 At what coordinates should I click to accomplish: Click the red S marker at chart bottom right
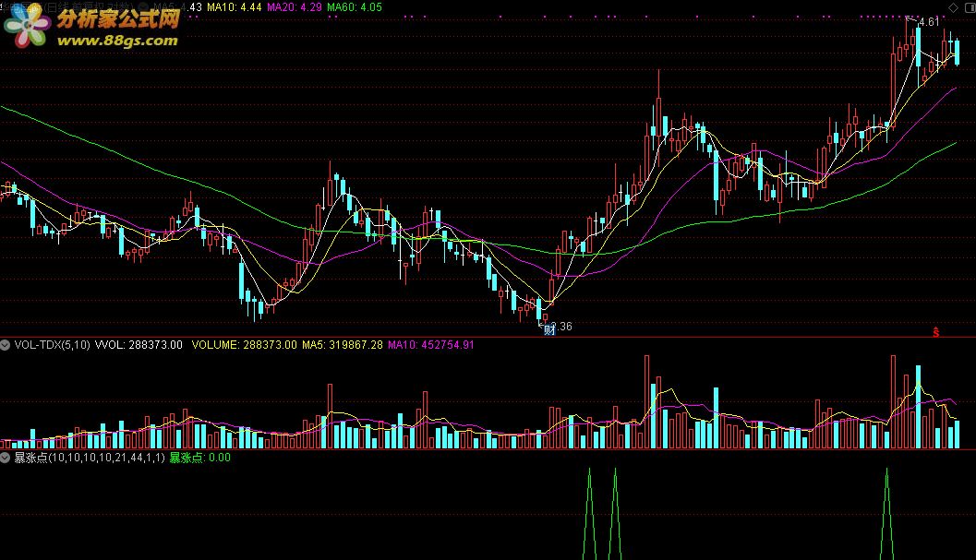(x=935, y=332)
